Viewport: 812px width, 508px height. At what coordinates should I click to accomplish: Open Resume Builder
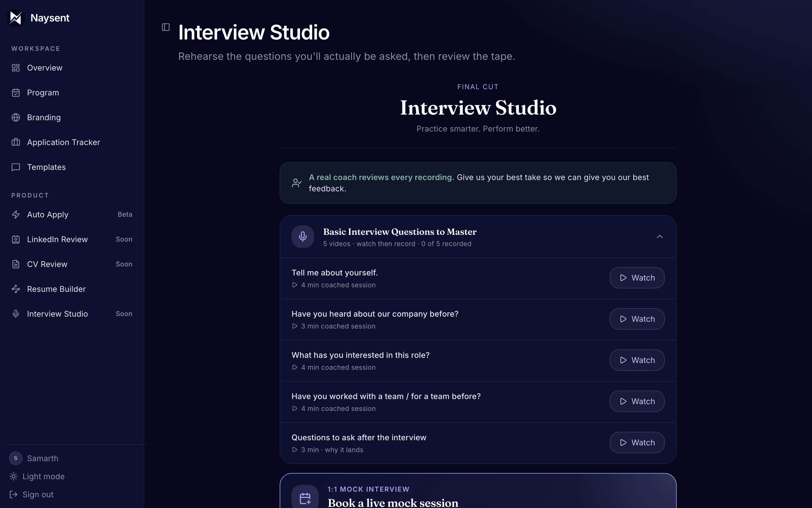[72, 289]
